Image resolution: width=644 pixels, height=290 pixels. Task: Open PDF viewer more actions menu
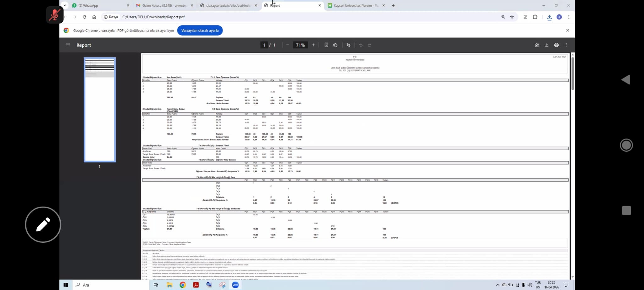point(566,45)
